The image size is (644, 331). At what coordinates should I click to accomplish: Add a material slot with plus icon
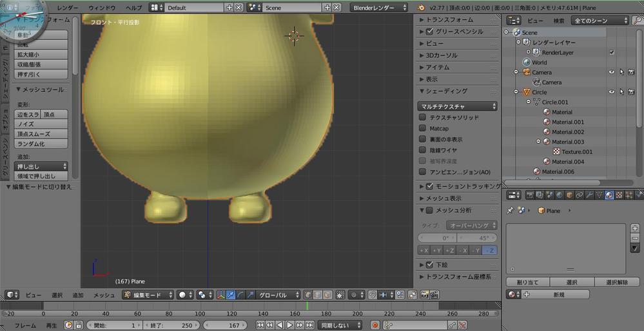(635, 229)
